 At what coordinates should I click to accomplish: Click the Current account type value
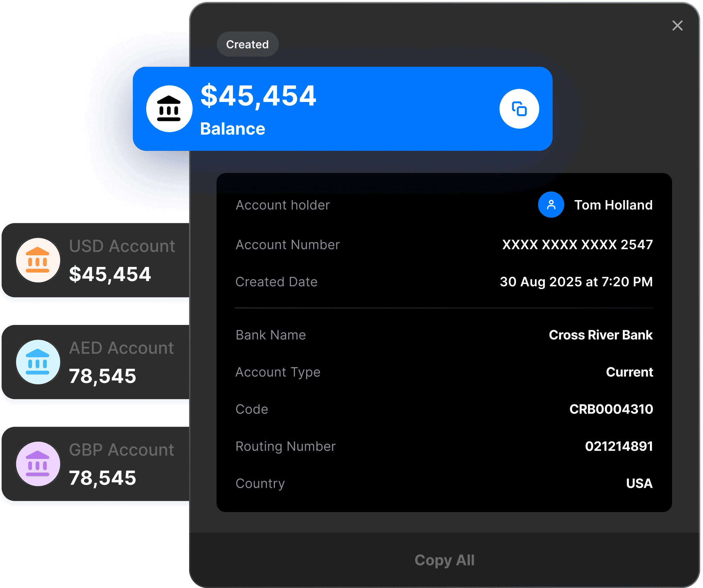(x=629, y=372)
